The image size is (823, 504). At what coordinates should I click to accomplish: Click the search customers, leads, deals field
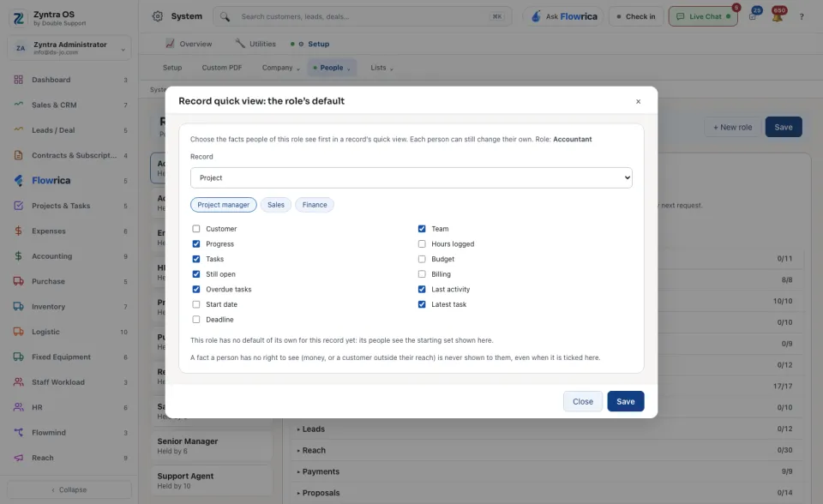coord(362,16)
